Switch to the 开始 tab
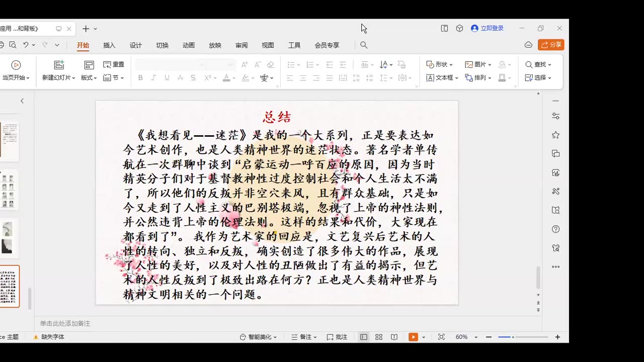This screenshot has height=362, width=644. point(83,45)
